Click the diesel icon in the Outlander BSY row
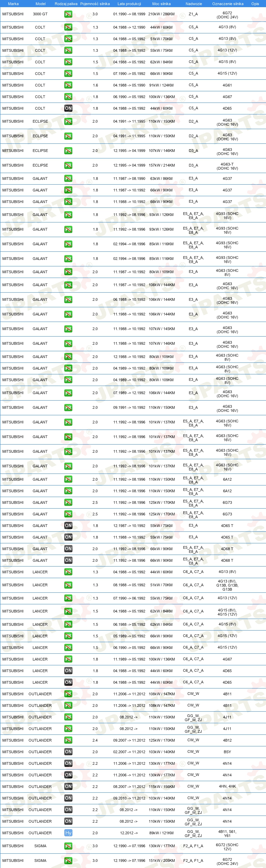 [68, 751]
